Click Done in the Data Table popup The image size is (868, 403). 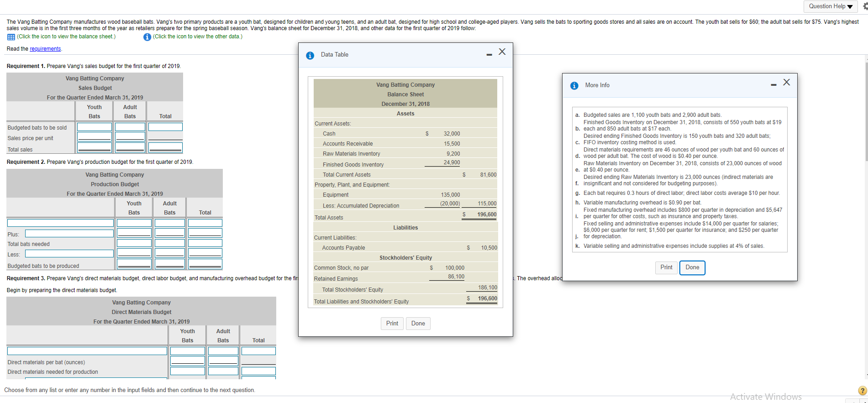[x=418, y=324]
